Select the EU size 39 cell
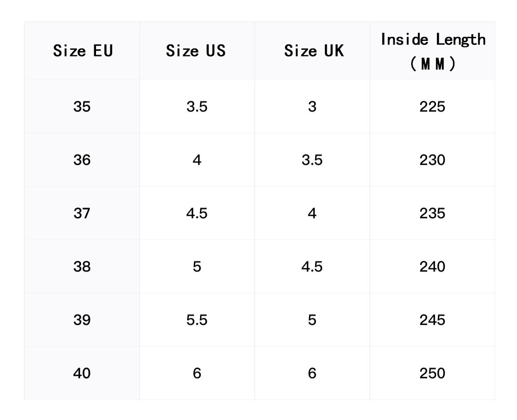The height and width of the screenshot is (420, 517). (82, 320)
